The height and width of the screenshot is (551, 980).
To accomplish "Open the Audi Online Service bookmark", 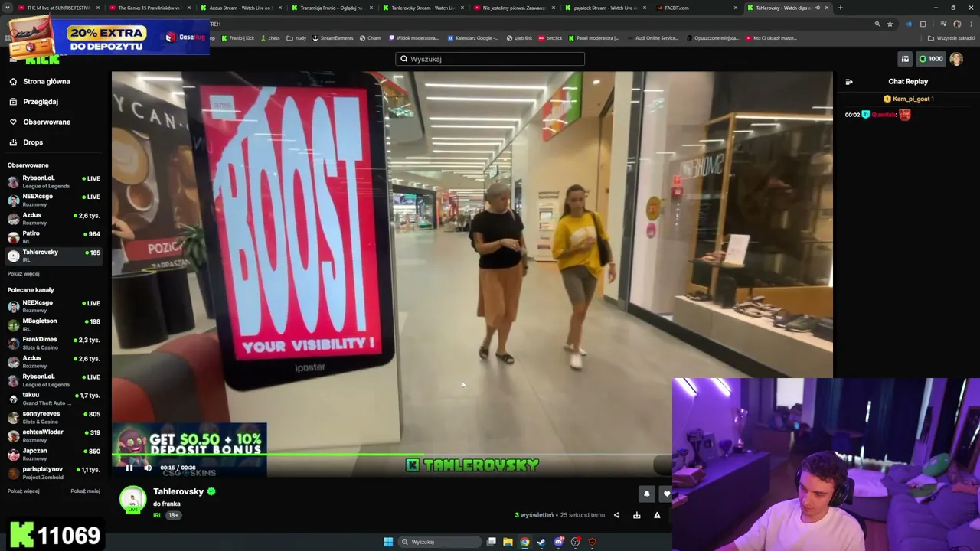I will (x=655, y=38).
